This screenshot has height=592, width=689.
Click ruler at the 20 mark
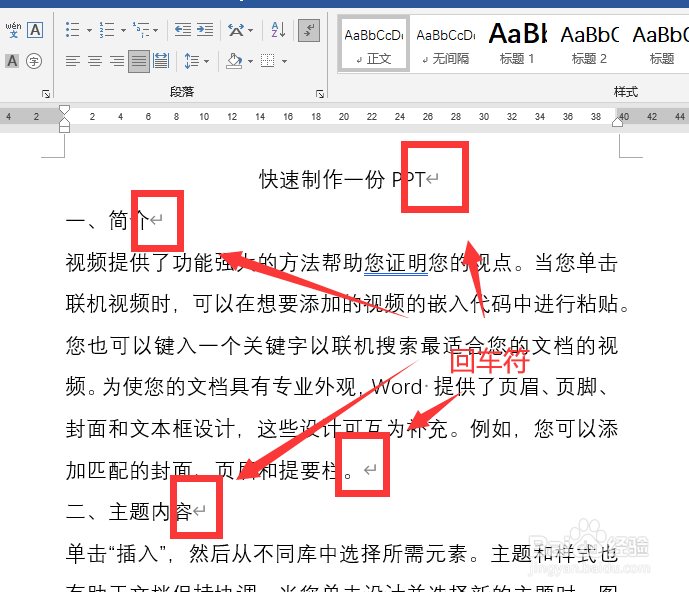344,116
